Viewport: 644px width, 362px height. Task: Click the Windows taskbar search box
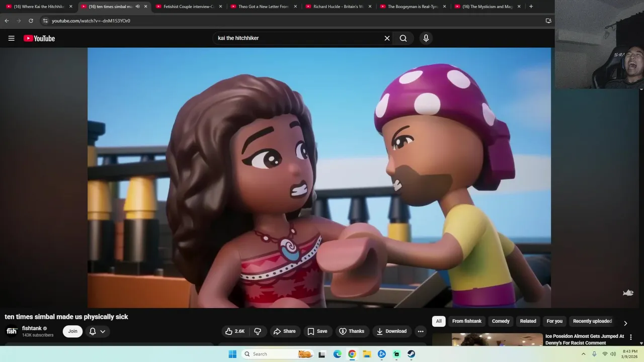[x=277, y=354]
